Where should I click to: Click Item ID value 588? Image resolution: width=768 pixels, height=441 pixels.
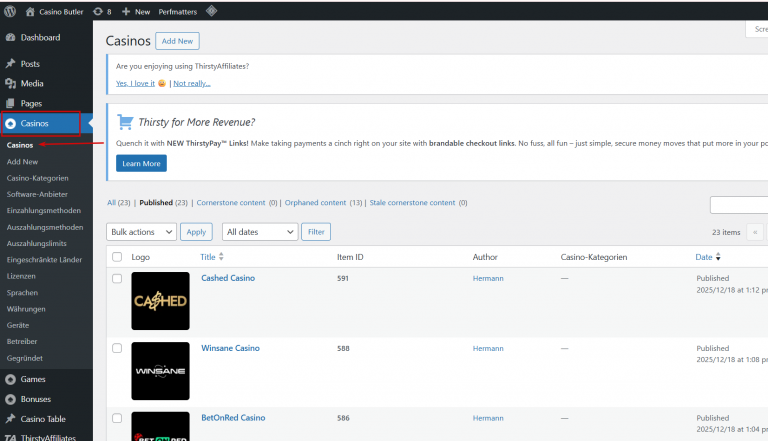[x=343, y=348]
